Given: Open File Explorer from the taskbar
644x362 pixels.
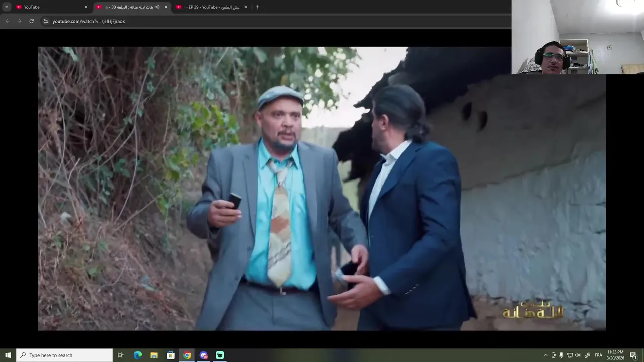Looking at the screenshot, I should click(154, 355).
